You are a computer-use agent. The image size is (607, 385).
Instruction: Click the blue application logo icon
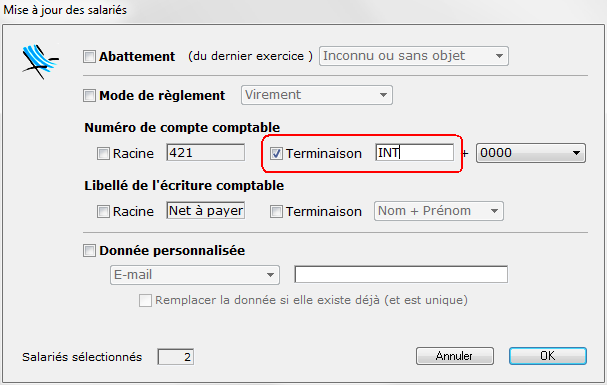point(40,61)
